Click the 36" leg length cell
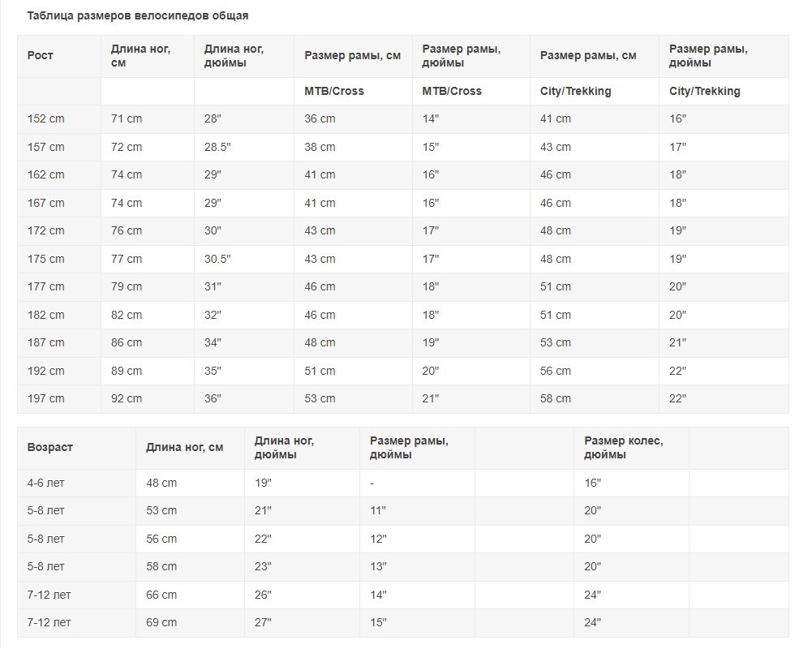 (x=213, y=398)
